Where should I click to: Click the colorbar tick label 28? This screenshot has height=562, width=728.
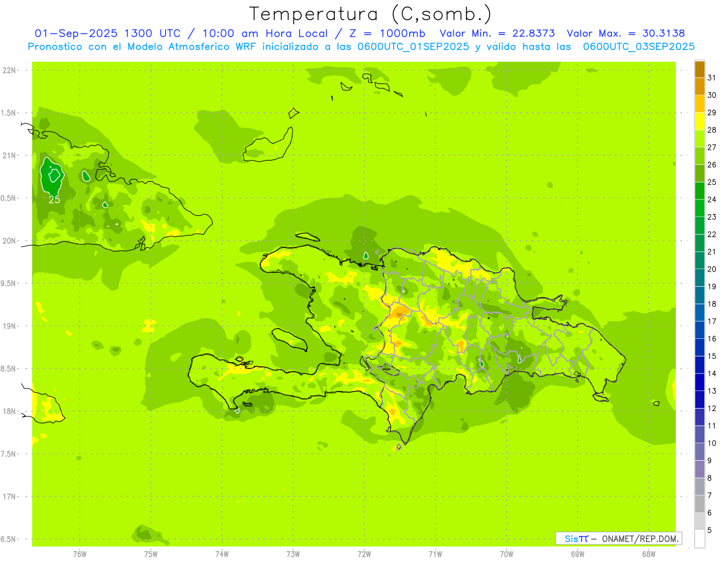click(712, 130)
